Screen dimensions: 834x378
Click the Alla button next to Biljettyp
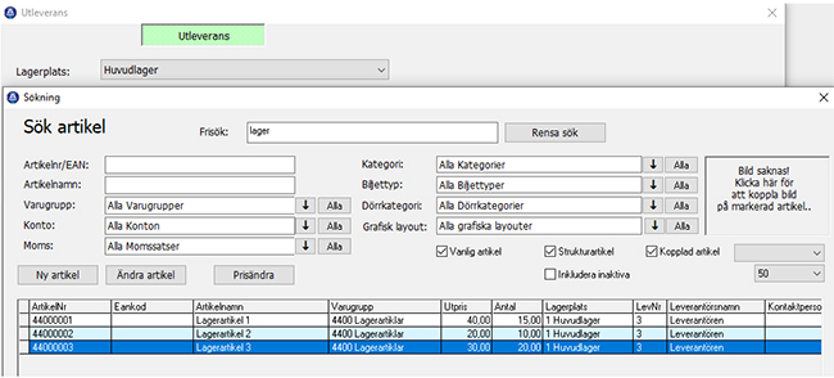681,186
